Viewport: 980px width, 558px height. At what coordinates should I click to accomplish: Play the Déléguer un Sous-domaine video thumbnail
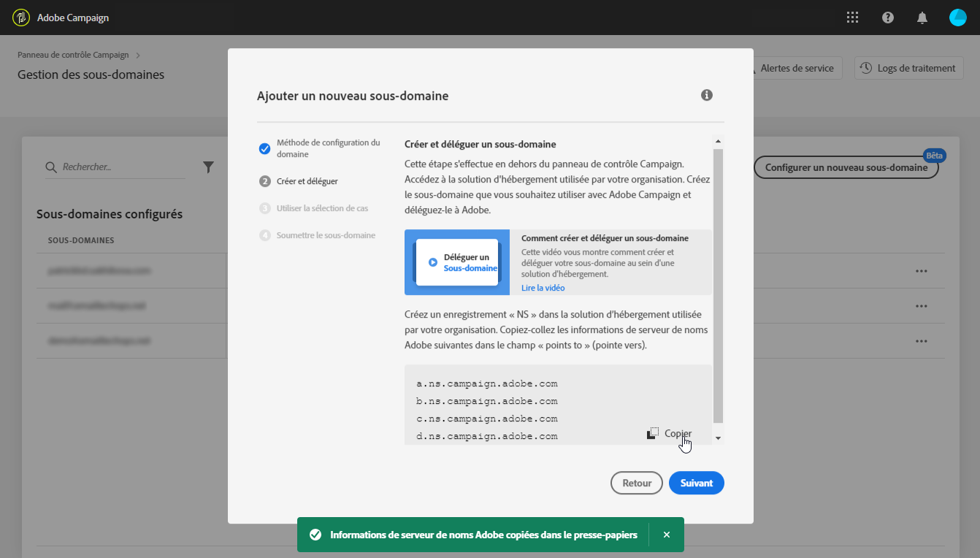pos(457,262)
